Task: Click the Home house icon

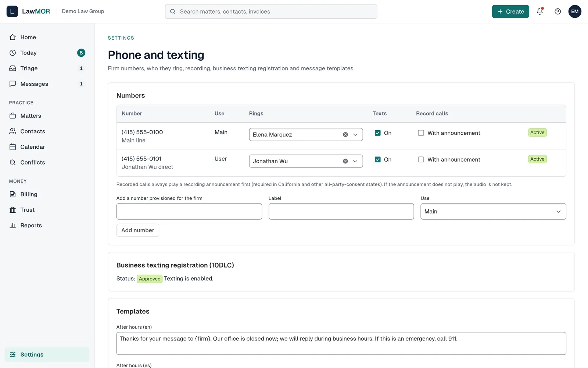Action: pos(13,37)
